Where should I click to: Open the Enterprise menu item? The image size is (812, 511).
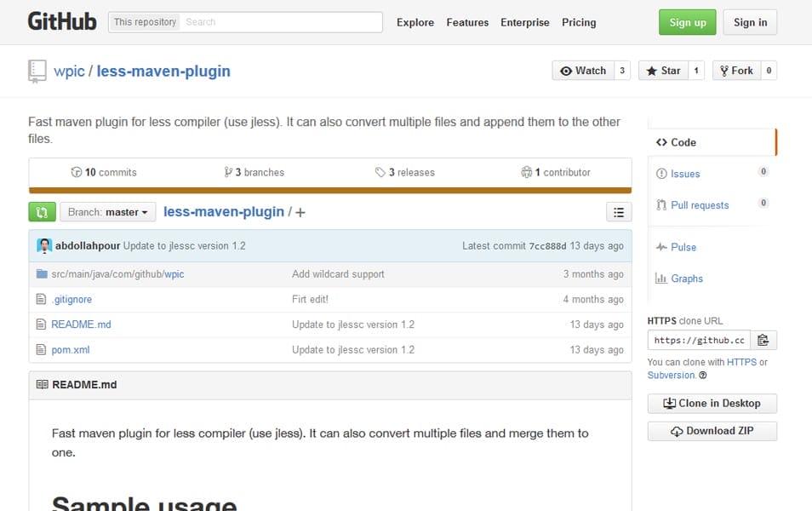[x=524, y=22]
